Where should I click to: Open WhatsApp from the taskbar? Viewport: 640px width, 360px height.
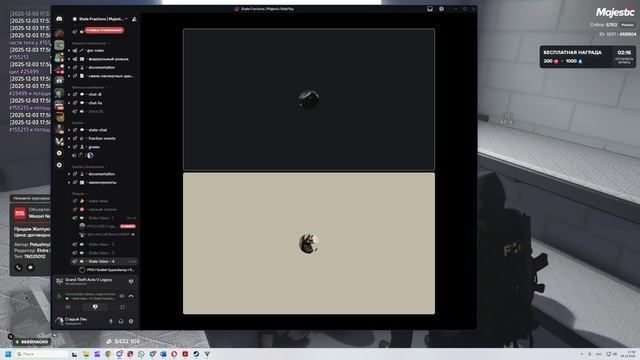141,354
